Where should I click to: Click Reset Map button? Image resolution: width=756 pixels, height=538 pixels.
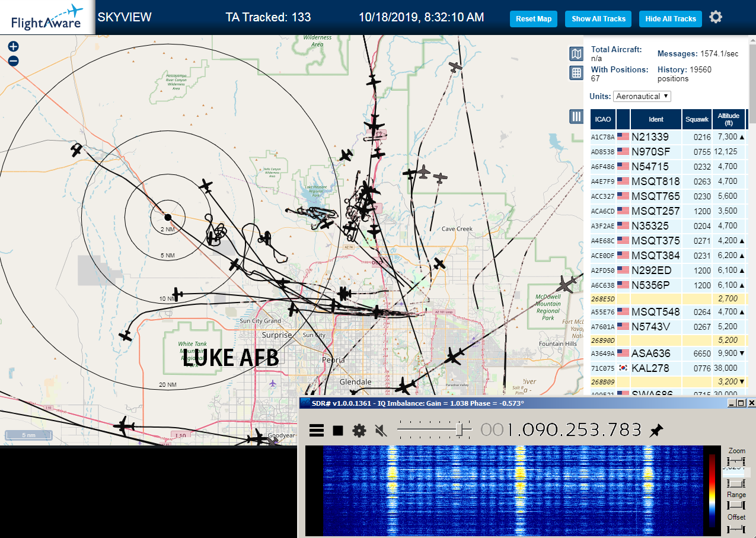(x=534, y=18)
